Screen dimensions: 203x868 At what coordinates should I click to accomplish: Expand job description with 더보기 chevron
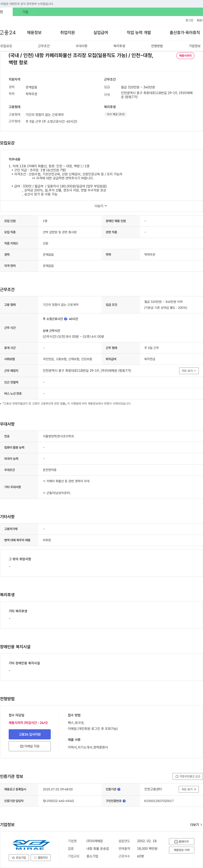point(101,206)
